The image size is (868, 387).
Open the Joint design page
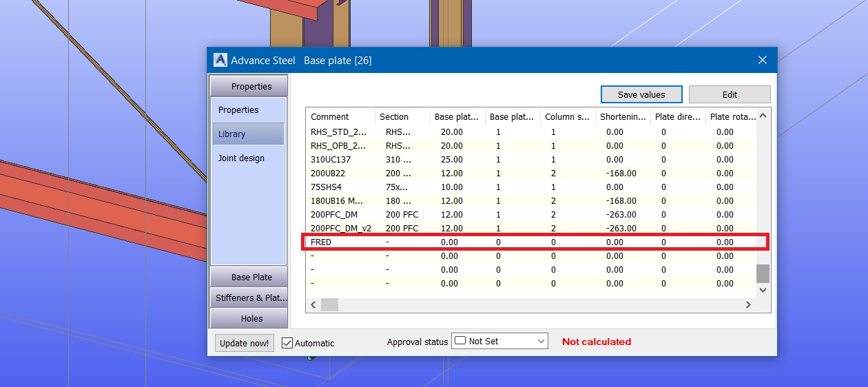(241, 158)
